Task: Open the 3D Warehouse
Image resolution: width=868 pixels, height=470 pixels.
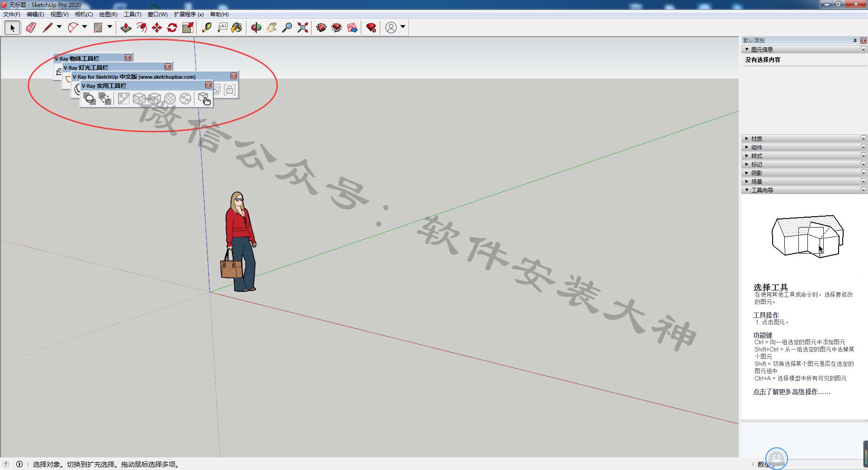Action: (x=321, y=28)
